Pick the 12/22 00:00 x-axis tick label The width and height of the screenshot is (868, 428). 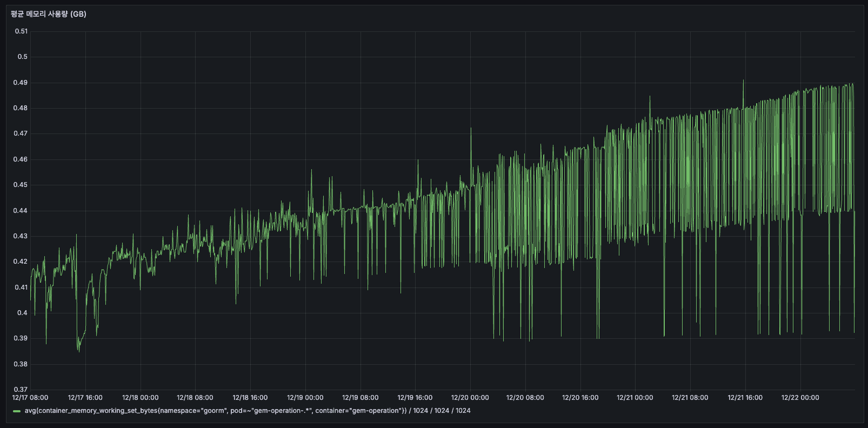[800, 398]
